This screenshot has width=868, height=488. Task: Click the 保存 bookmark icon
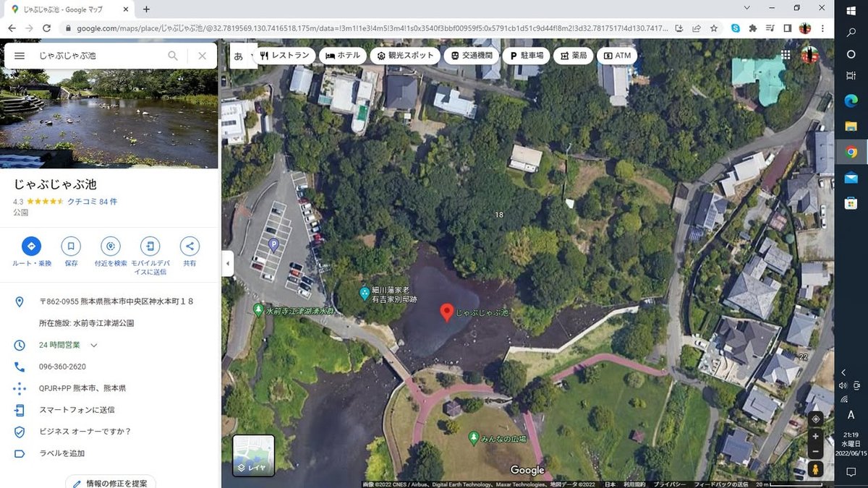click(71, 246)
